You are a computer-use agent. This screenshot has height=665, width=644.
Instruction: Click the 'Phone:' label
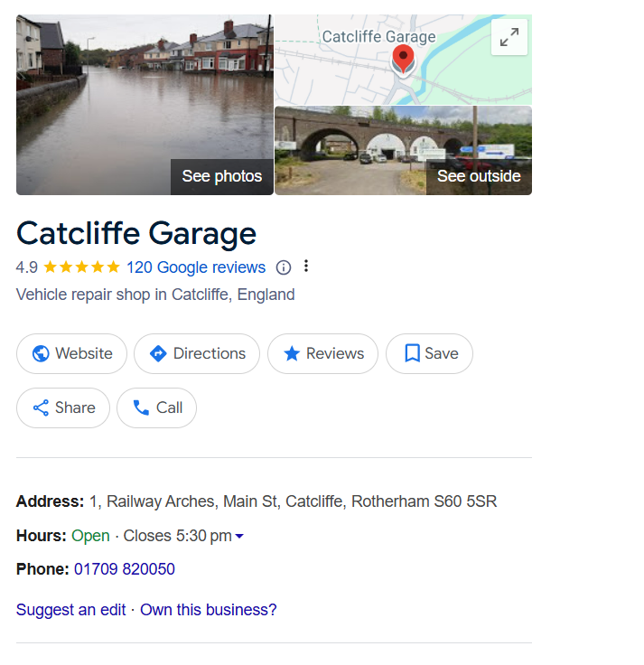point(42,569)
